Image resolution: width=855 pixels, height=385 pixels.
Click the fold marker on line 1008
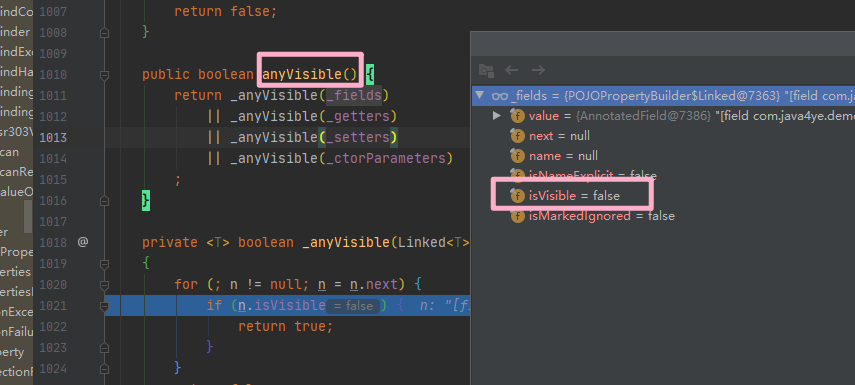click(x=104, y=33)
